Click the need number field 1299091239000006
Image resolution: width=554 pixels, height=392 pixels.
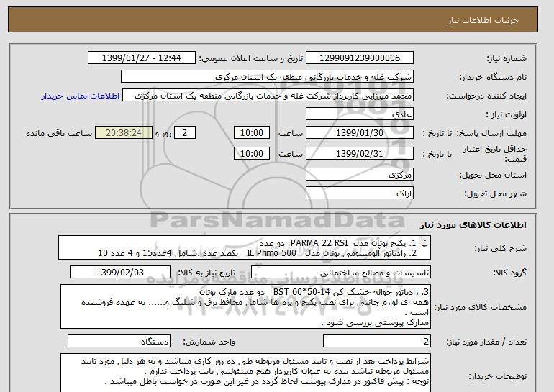coord(359,58)
